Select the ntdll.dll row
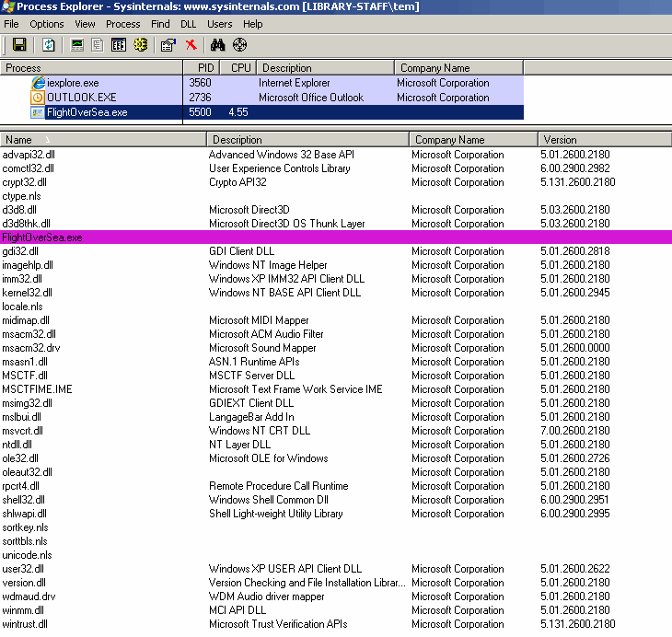 336,445
